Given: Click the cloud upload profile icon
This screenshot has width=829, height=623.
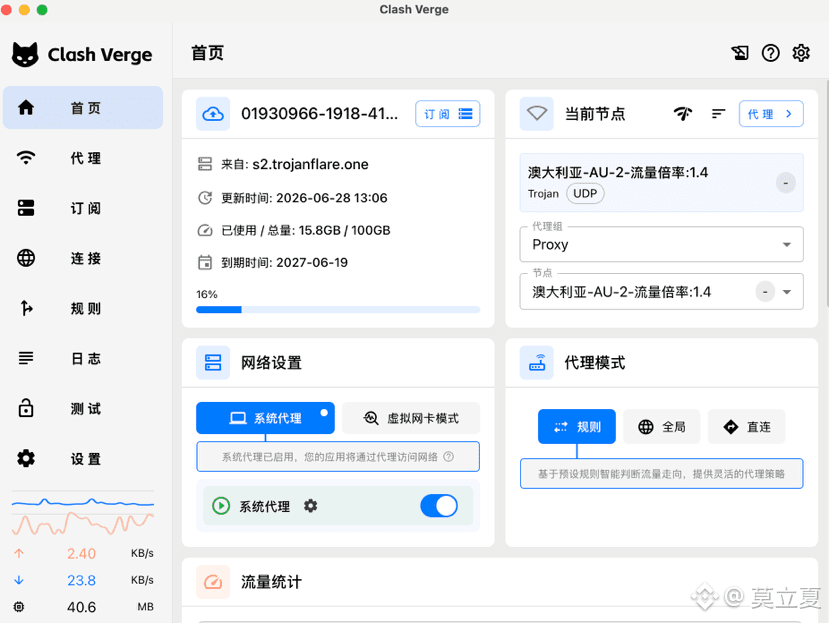Looking at the screenshot, I should [213, 114].
